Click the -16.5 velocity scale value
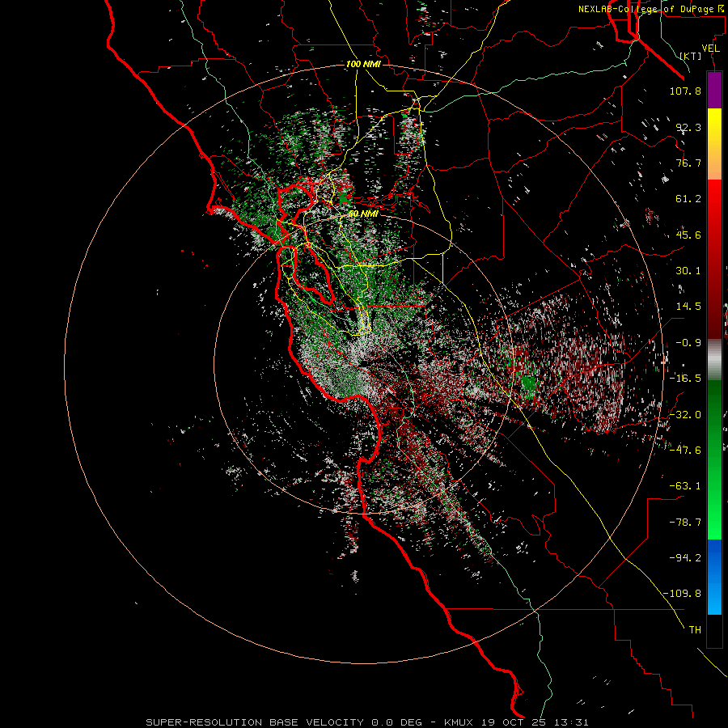Image resolution: width=728 pixels, height=728 pixels. (685, 379)
